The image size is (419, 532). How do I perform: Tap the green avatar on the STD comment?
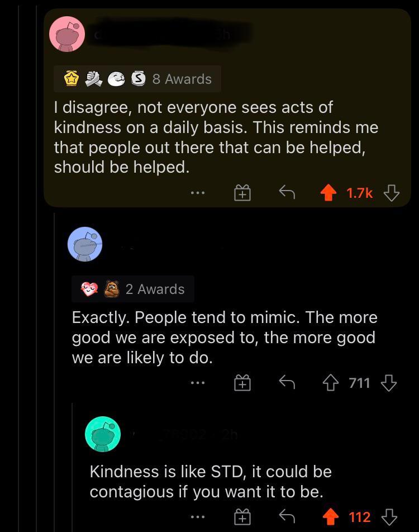[103, 434]
